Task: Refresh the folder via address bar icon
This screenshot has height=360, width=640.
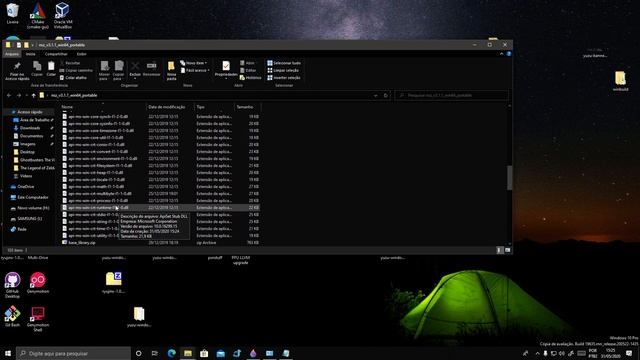Action: pyautogui.click(x=386, y=96)
